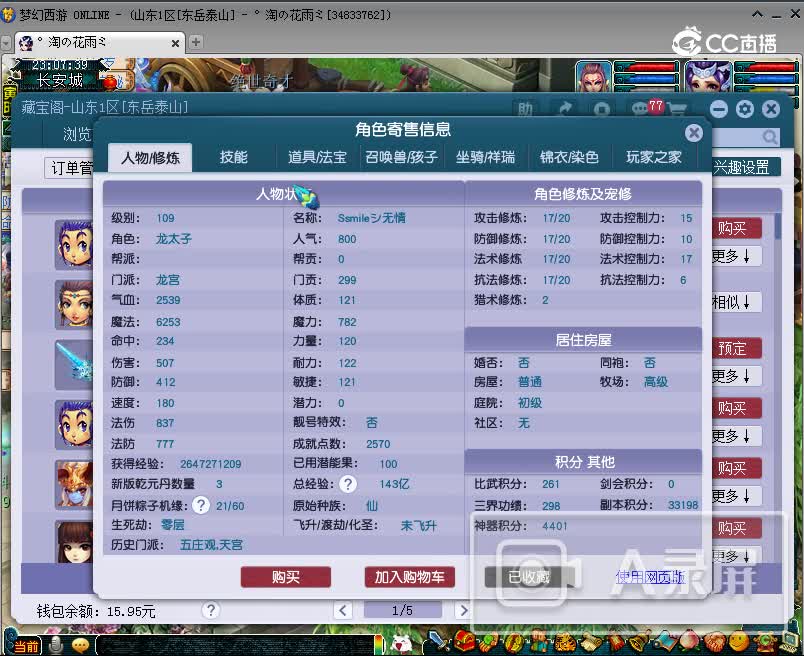This screenshot has height=656, width=804.
Task: Select the ice sword item thumbnail in list
Action: tap(75, 363)
